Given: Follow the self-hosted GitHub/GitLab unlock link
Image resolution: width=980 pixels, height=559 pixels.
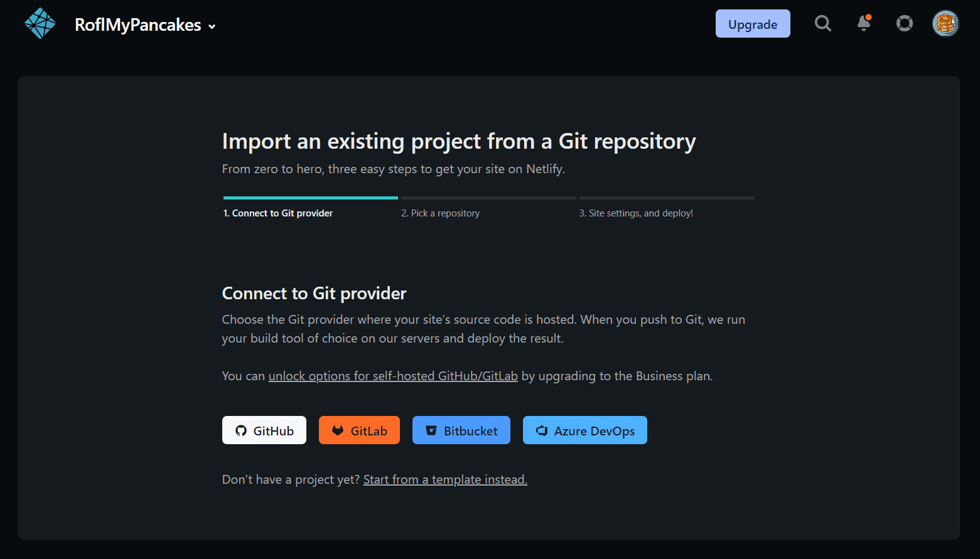Looking at the screenshot, I should 393,376.
